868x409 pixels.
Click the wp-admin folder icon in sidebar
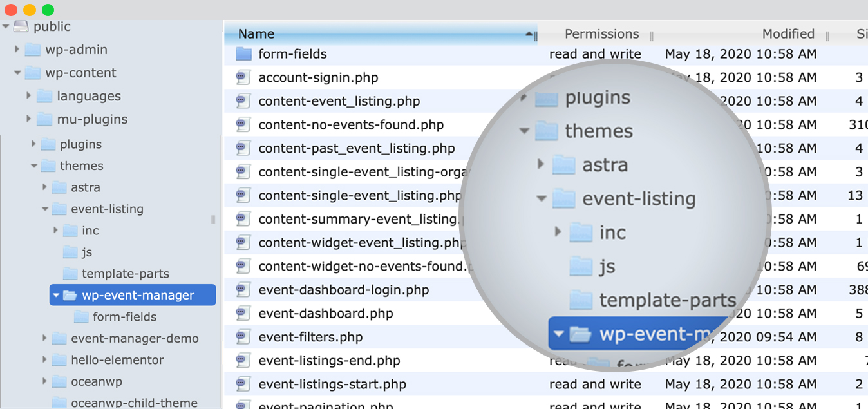click(33, 50)
